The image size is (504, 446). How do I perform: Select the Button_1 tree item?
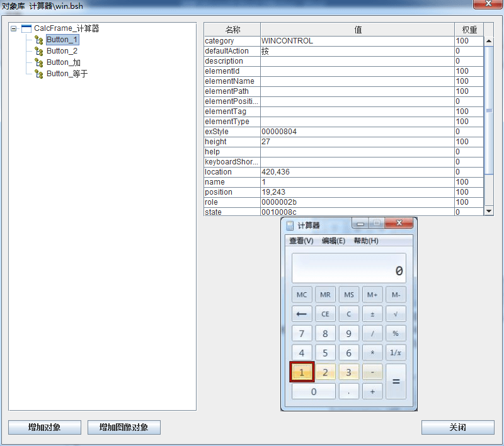click(62, 40)
